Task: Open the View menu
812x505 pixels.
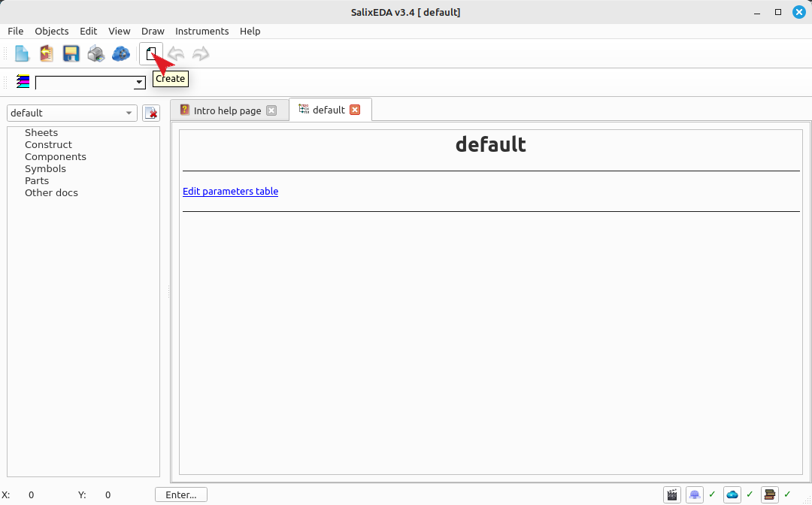Action: point(119,31)
